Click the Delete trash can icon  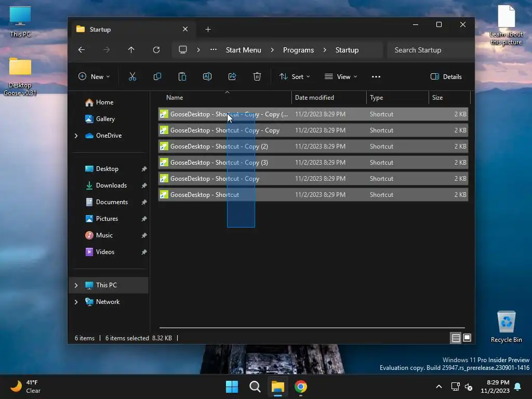point(257,77)
